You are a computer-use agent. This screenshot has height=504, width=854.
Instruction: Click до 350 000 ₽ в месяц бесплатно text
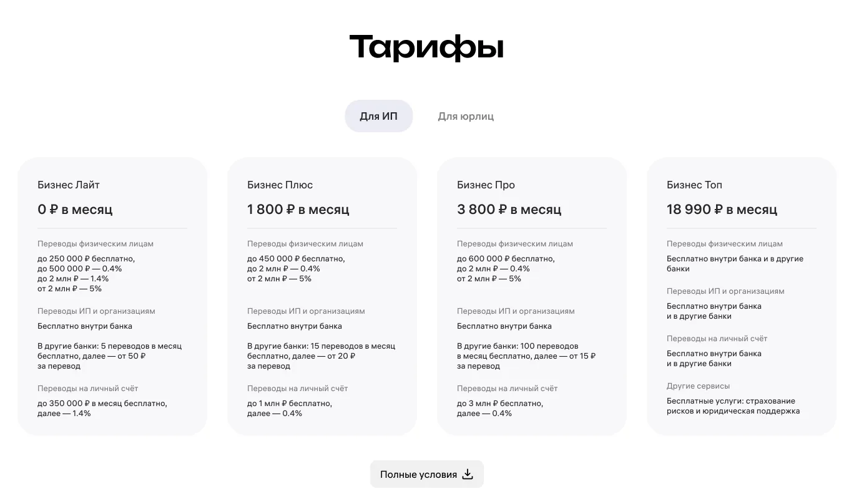coord(102,404)
